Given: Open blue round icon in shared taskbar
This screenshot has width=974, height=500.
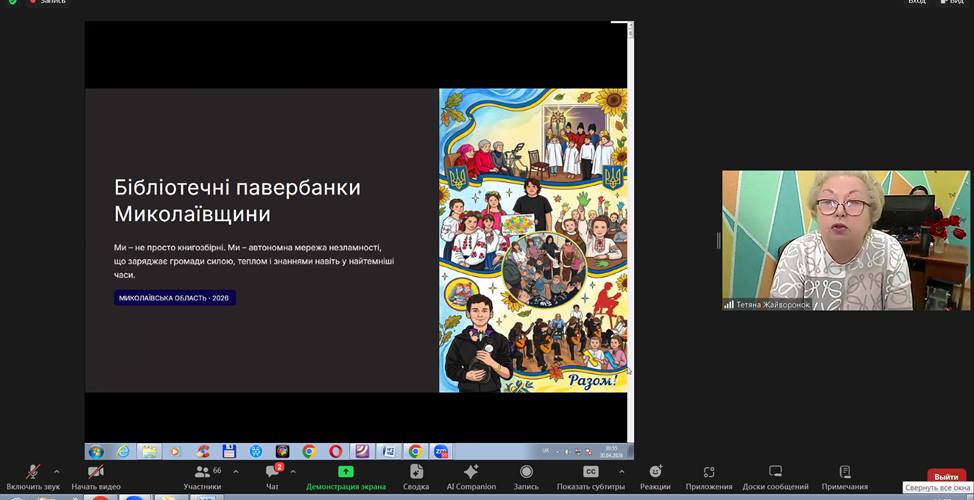Looking at the screenshot, I should (256, 452).
